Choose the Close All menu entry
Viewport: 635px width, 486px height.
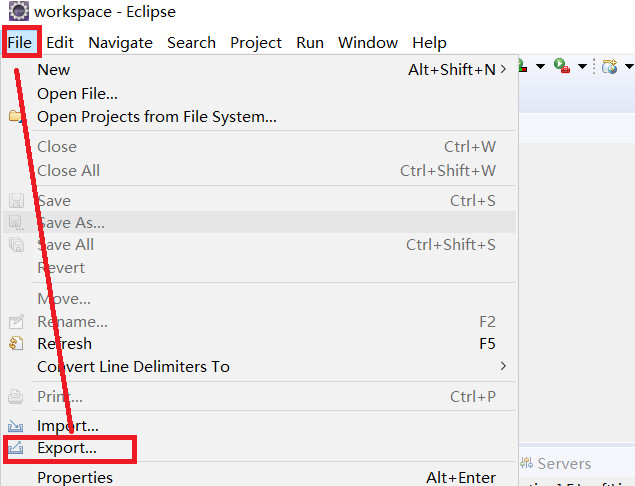pyautogui.click(x=259, y=171)
